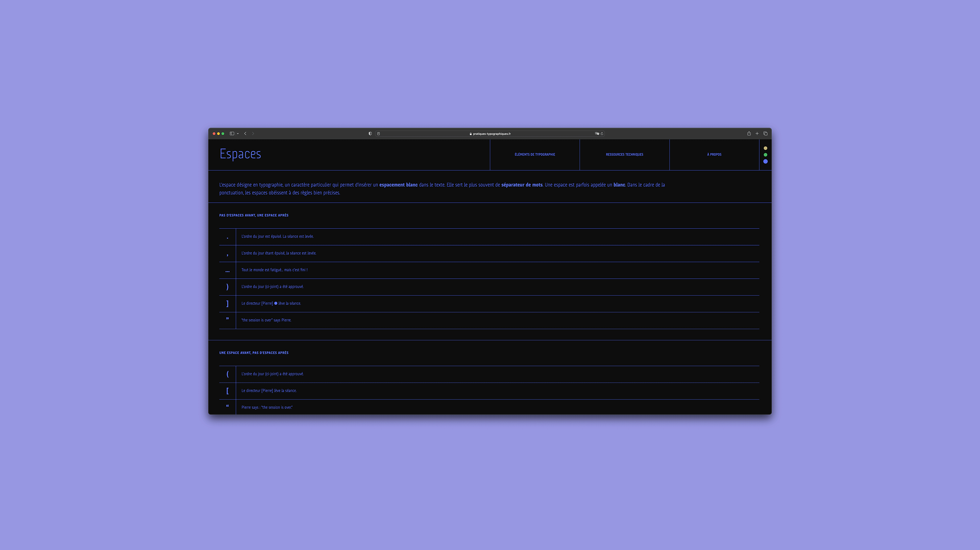Open the Share sheet icon

tap(749, 133)
